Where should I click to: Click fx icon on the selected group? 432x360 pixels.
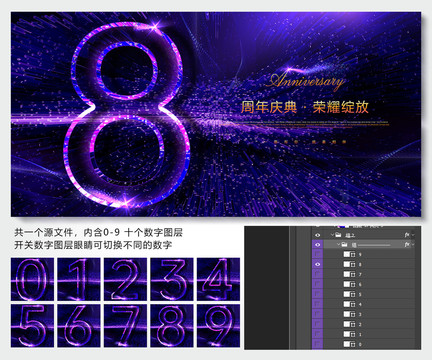[407, 245]
